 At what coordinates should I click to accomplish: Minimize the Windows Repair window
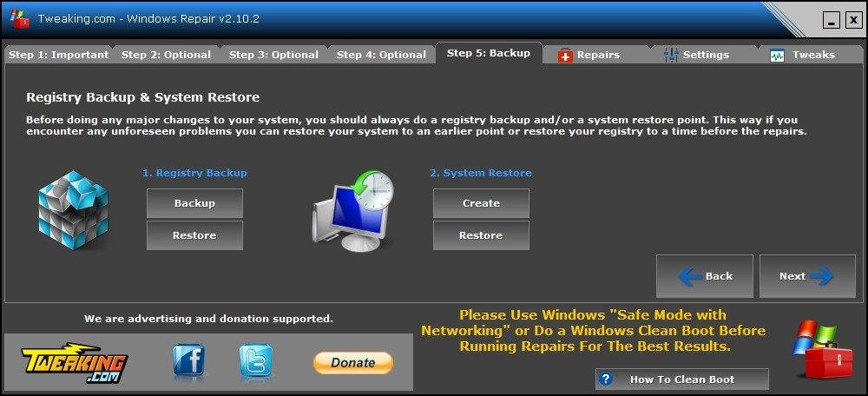(x=831, y=21)
